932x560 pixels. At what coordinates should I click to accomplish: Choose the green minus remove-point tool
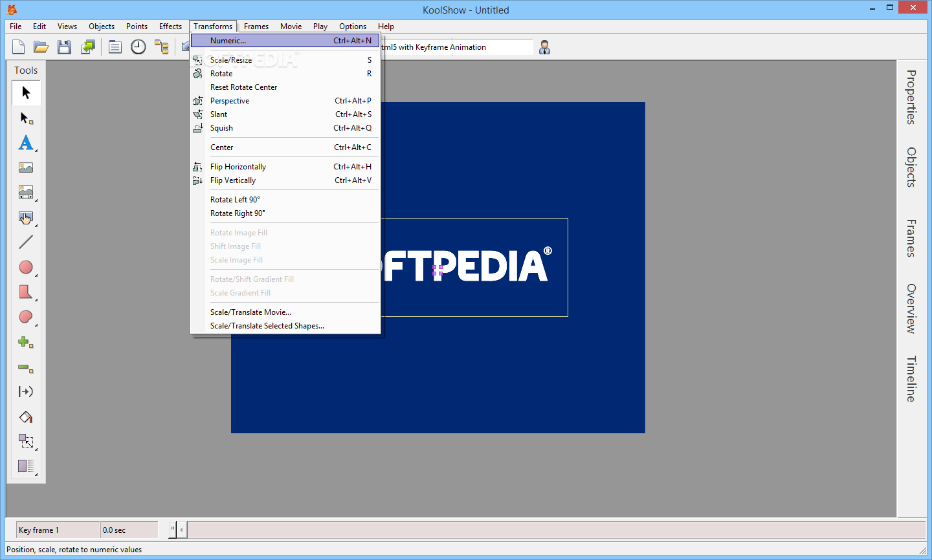[x=26, y=367]
